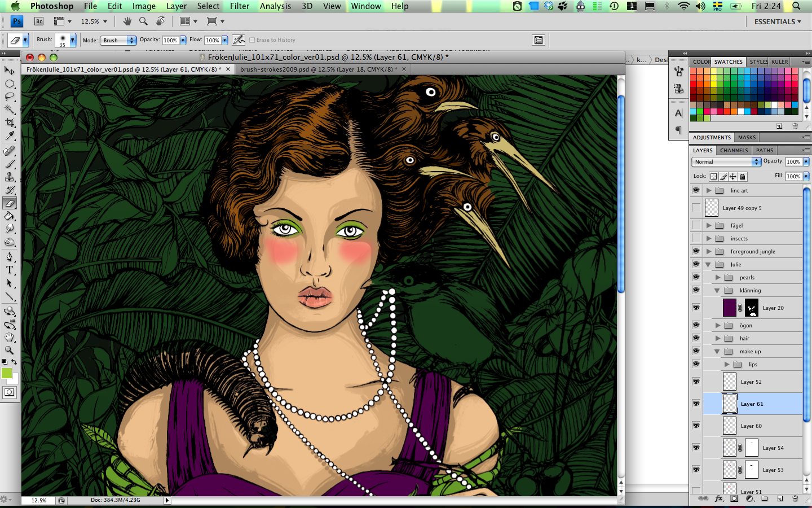Select the Magic Wand tool
812x508 pixels.
click(10, 110)
